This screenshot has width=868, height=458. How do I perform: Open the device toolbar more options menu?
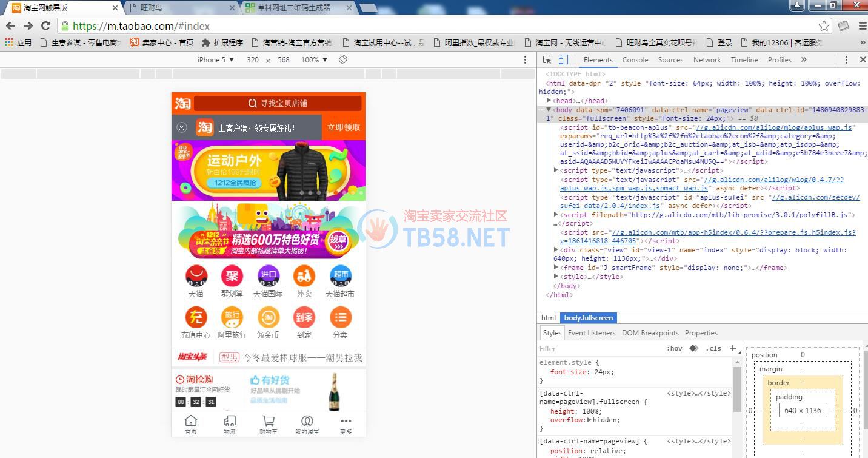[525, 59]
